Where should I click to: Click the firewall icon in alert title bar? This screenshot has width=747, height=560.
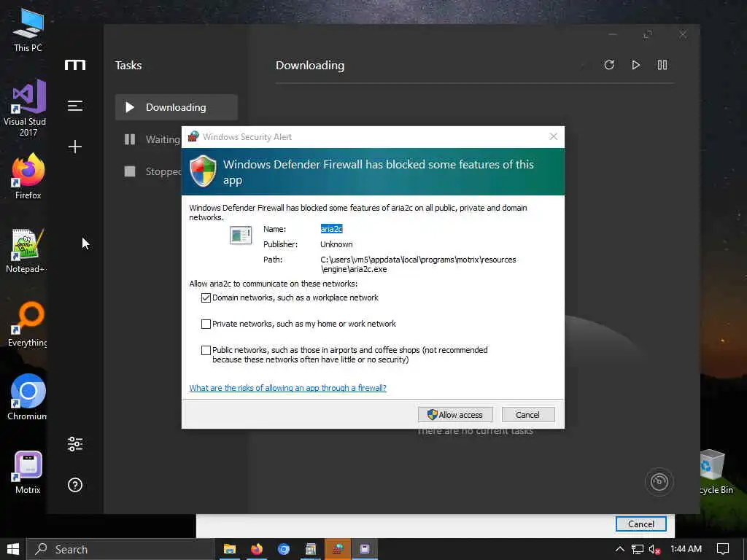click(x=193, y=136)
